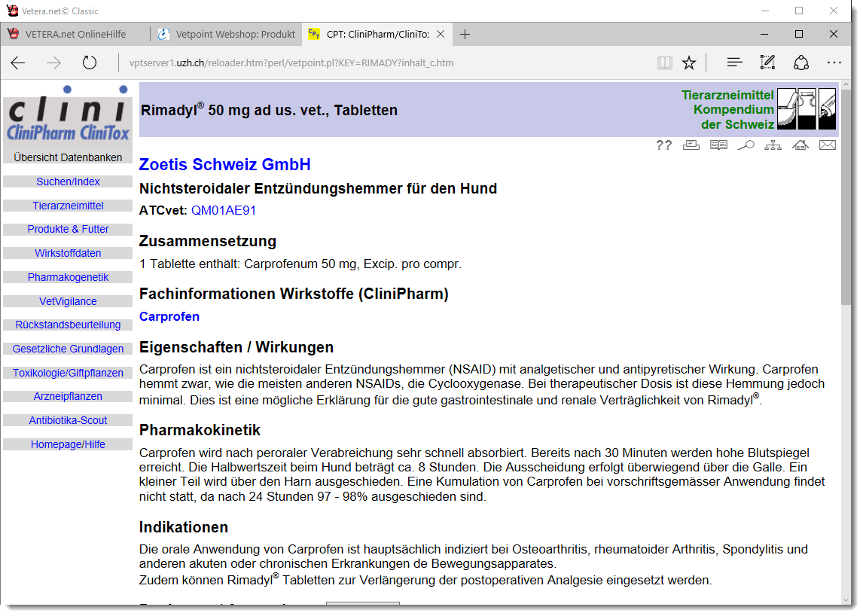
Task: Click the ATCvet code QM01AE91 link
Action: tap(224, 210)
